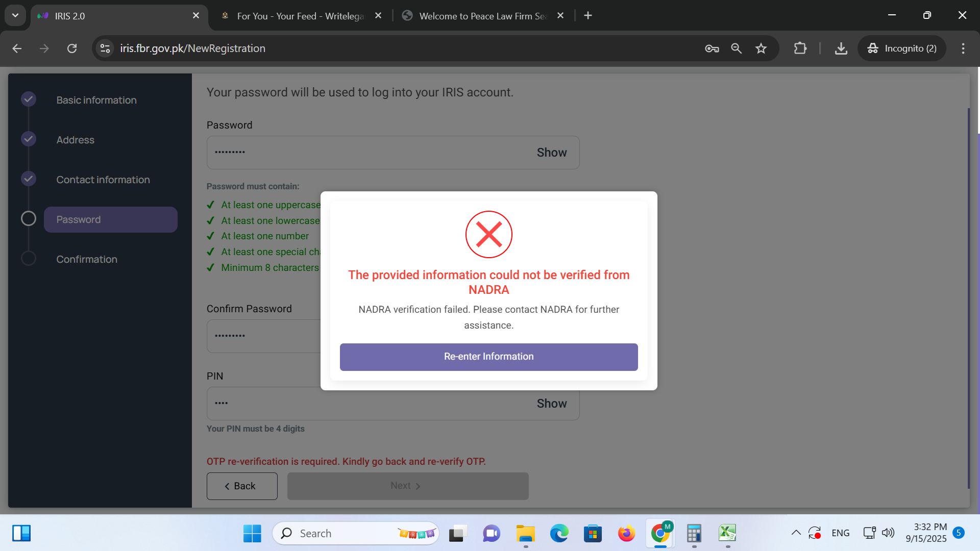Screen dimensions: 980x551
Task: Click the Re-enter Information button
Action: (488, 357)
